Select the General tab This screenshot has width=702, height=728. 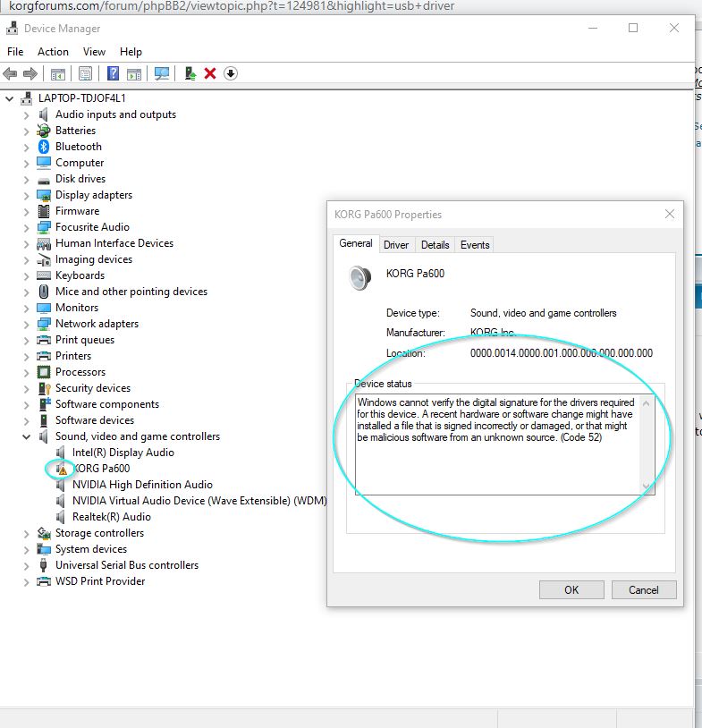coord(356,243)
